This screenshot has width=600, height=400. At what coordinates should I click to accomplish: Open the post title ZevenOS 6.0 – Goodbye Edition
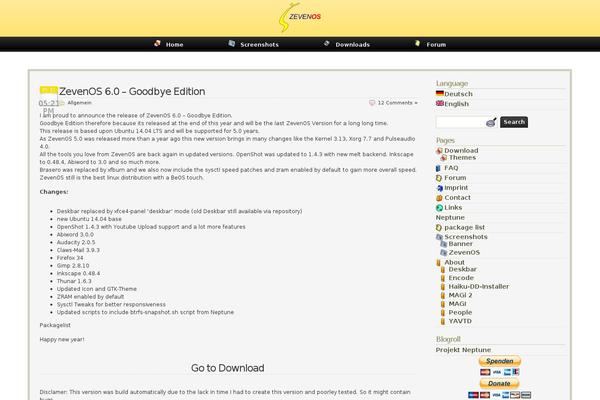[x=132, y=91]
